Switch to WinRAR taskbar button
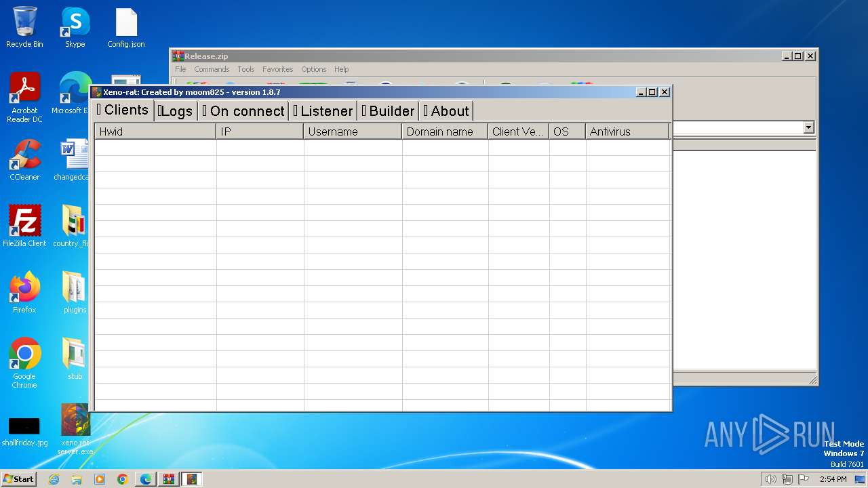868x488 pixels. tap(169, 479)
